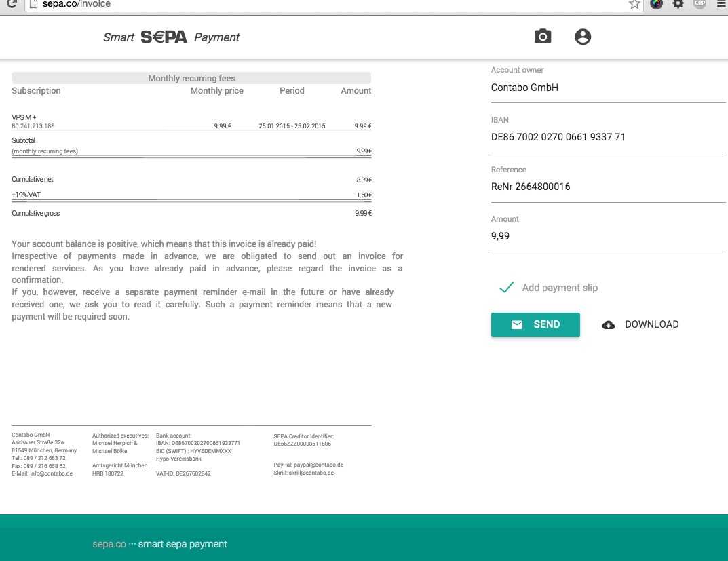The height and width of the screenshot is (561, 728).
Task: Edit the Account owner field Contabo GmbH
Action: coord(608,88)
